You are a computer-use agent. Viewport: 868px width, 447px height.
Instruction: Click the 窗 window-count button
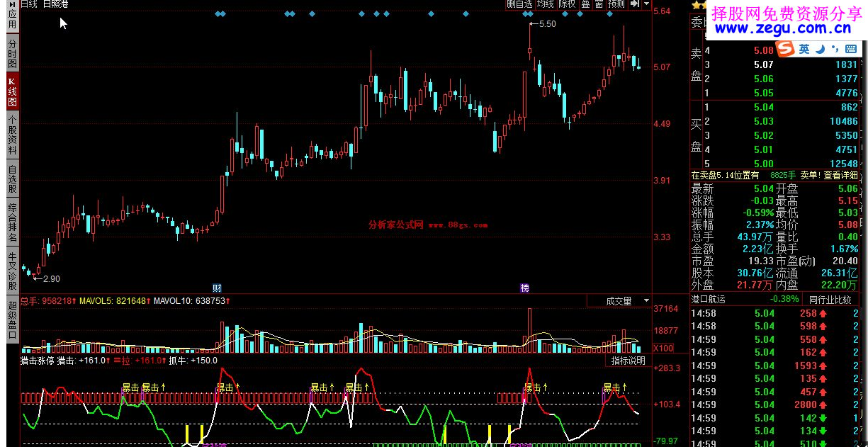click(x=599, y=4)
